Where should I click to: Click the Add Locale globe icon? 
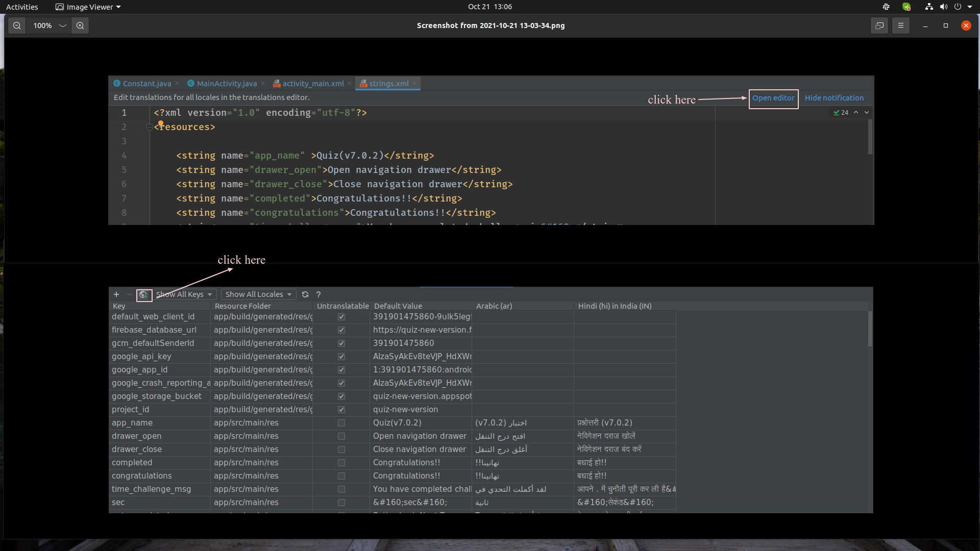pyautogui.click(x=143, y=295)
